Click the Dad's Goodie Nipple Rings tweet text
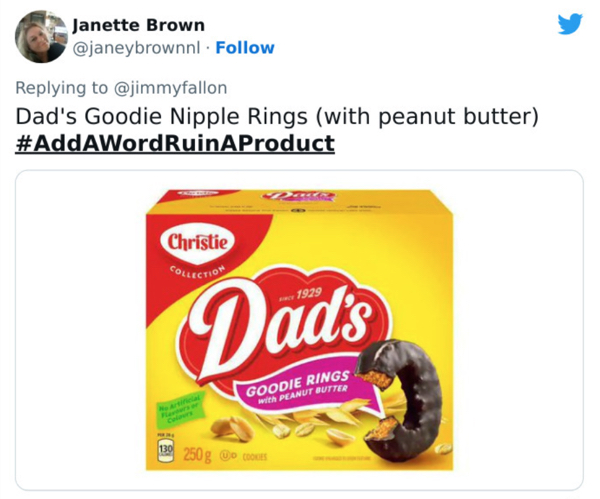Screen dimensions: 600x499 coord(277,116)
